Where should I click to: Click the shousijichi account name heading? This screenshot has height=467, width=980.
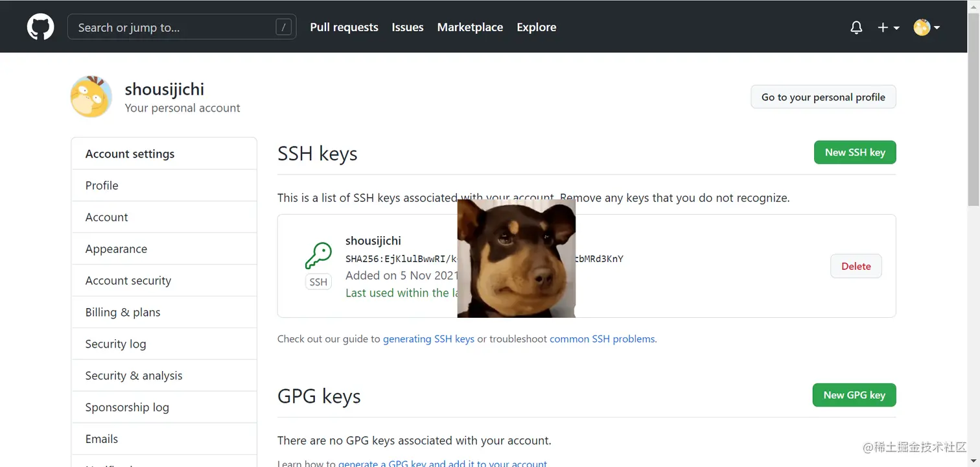165,89
